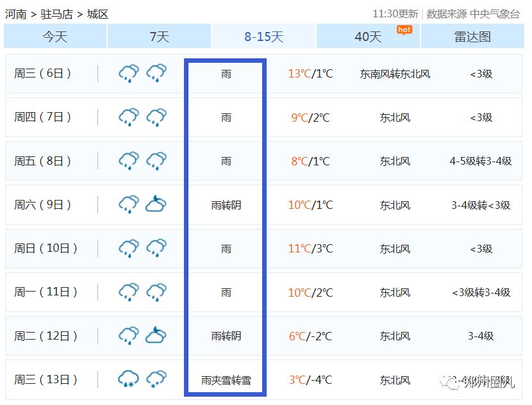Click the 雨夹雪转雪 weather description
This screenshot has height=405, width=532.
[226, 380]
